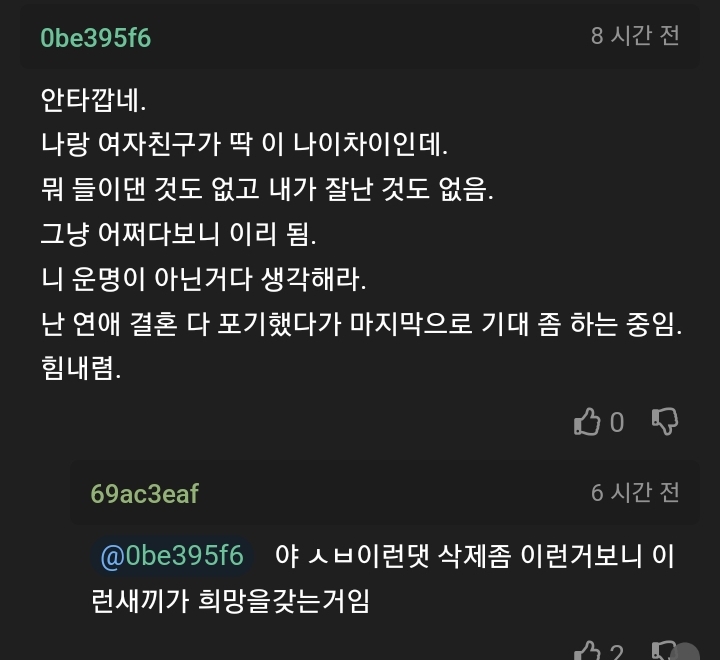Screen dimensions: 720x660
Task: Tap the floating round button at bottom right
Action: [686, 650]
